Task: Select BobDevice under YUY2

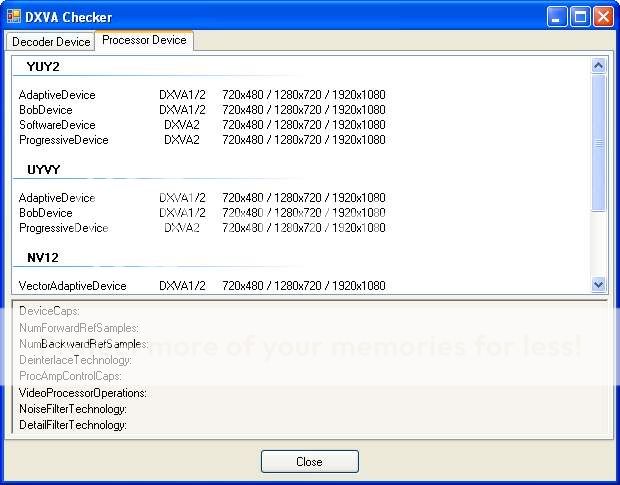Action: 45,110
